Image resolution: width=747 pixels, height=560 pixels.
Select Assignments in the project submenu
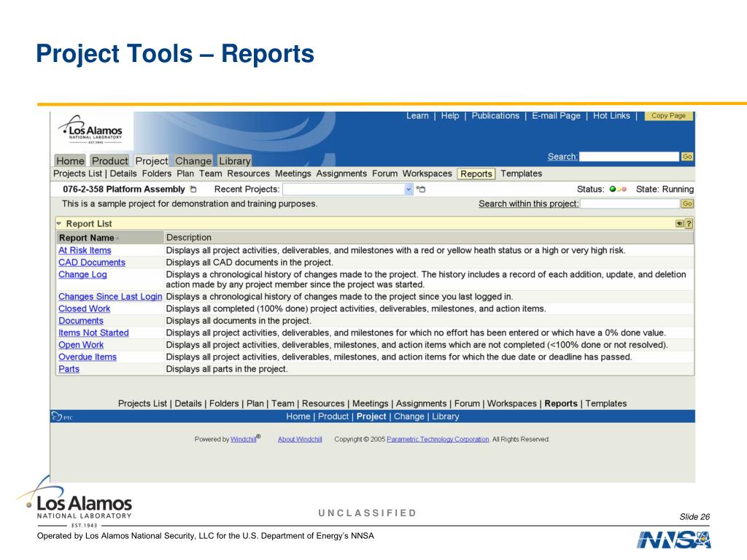(x=341, y=174)
